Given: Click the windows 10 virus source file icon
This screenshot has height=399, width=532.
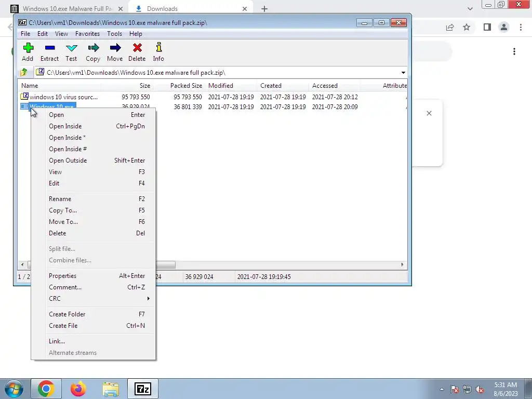Looking at the screenshot, I should pyautogui.click(x=24, y=96).
